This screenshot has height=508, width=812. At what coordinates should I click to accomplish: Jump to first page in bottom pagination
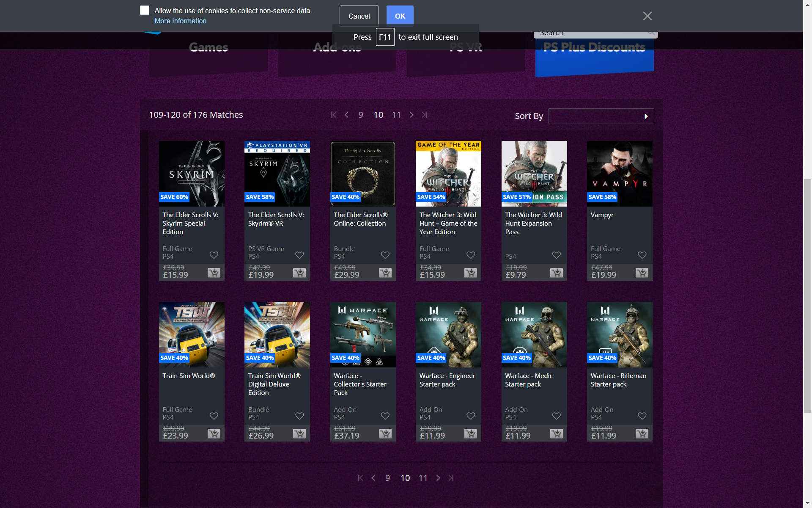[360, 478]
